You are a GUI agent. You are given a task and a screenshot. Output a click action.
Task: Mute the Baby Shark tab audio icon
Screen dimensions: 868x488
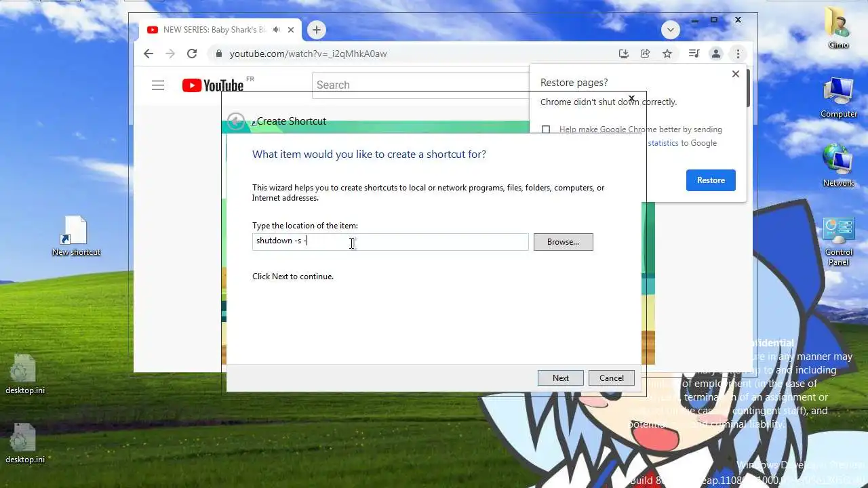point(277,30)
